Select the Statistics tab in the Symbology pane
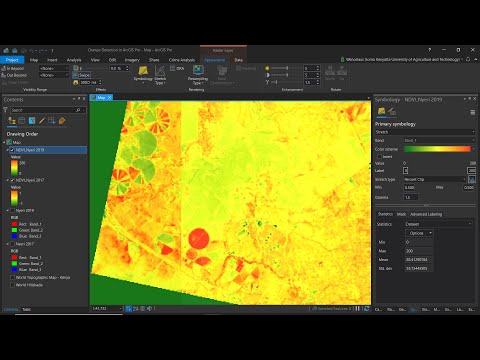 (x=385, y=214)
